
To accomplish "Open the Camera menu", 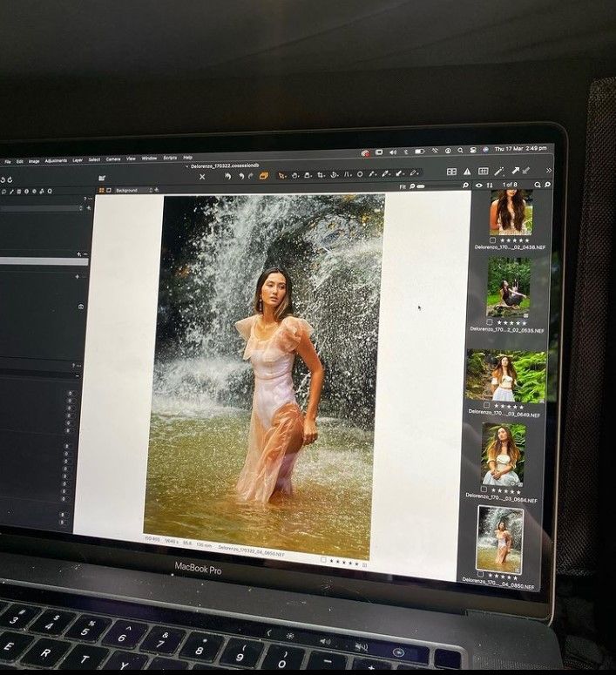I will [113, 159].
